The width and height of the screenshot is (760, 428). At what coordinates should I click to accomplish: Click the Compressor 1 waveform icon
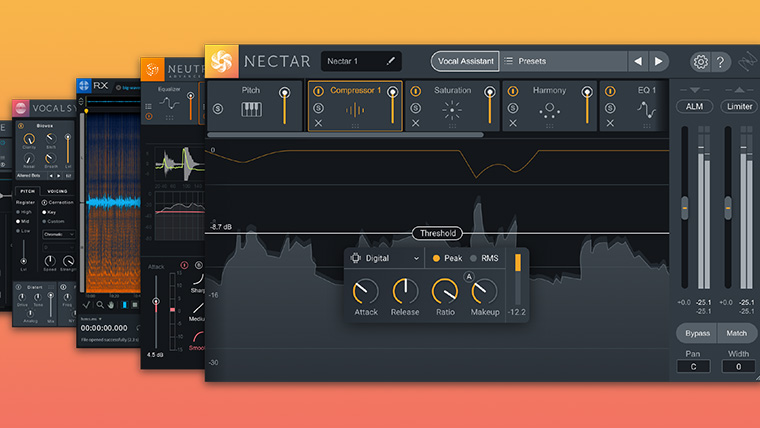click(x=355, y=110)
